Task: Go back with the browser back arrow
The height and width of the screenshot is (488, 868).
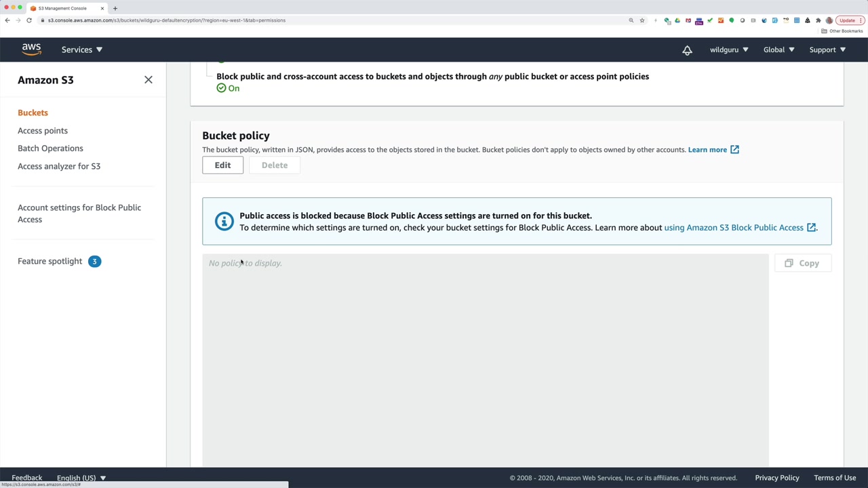Action: point(7,20)
